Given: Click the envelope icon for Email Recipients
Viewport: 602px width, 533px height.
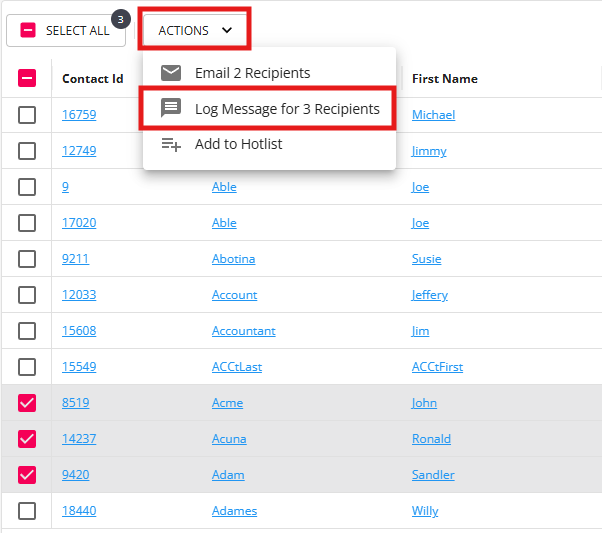Looking at the screenshot, I should tap(171, 73).
